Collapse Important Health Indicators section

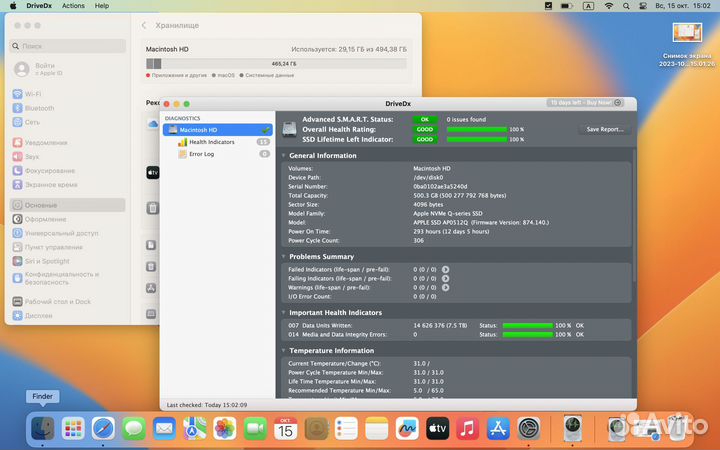click(x=284, y=312)
